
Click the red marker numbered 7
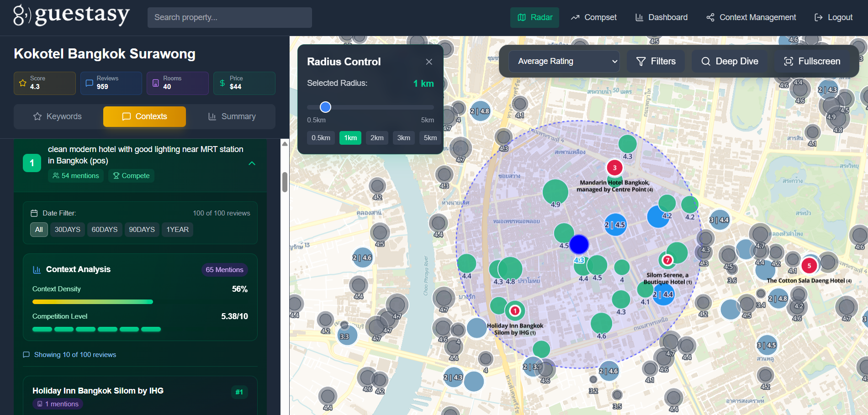667,260
